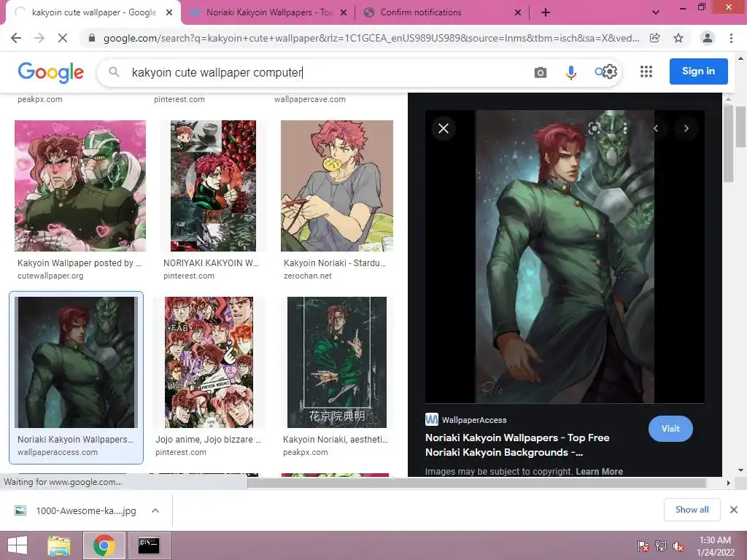Open preview image more options dots
The width and height of the screenshot is (747, 560).
point(624,128)
